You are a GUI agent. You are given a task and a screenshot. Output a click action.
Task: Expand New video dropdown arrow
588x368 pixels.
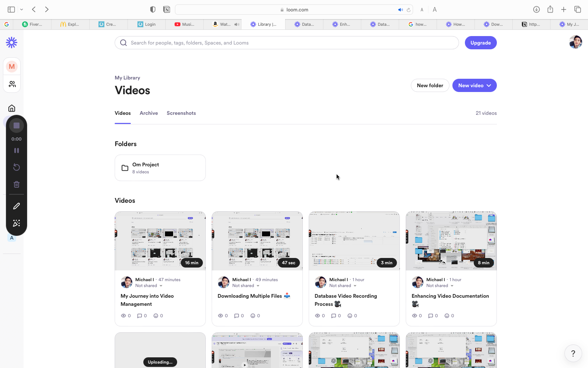tap(489, 85)
